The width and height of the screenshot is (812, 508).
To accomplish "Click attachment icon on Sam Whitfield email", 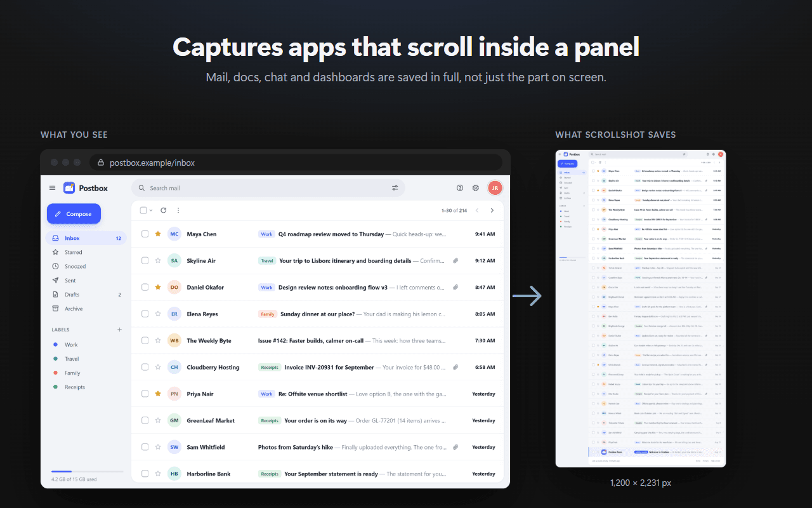I will [x=455, y=448].
